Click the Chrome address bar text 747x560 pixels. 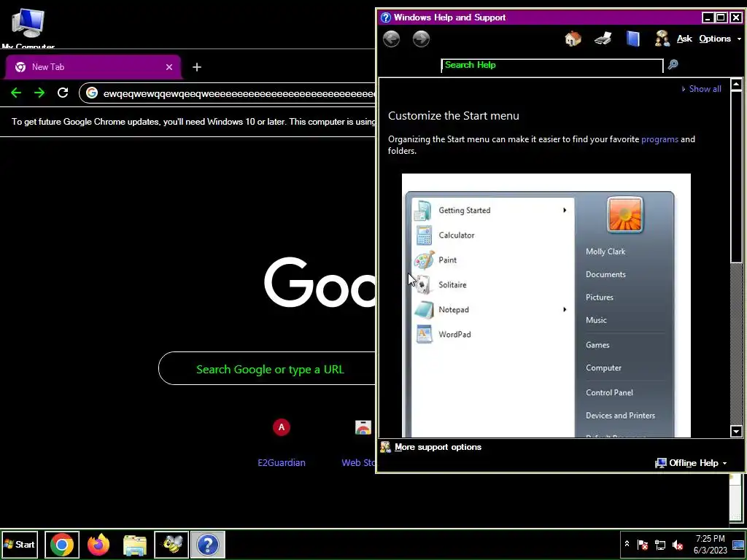coord(239,93)
